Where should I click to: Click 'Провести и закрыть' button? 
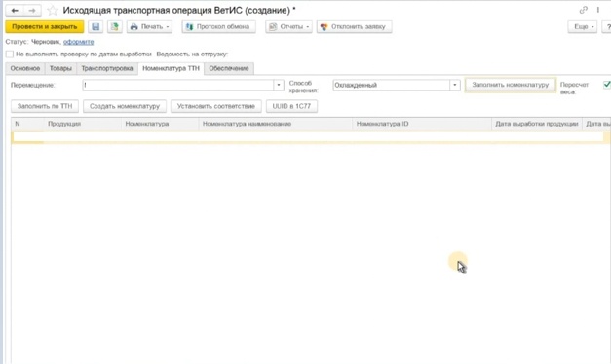click(45, 27)
